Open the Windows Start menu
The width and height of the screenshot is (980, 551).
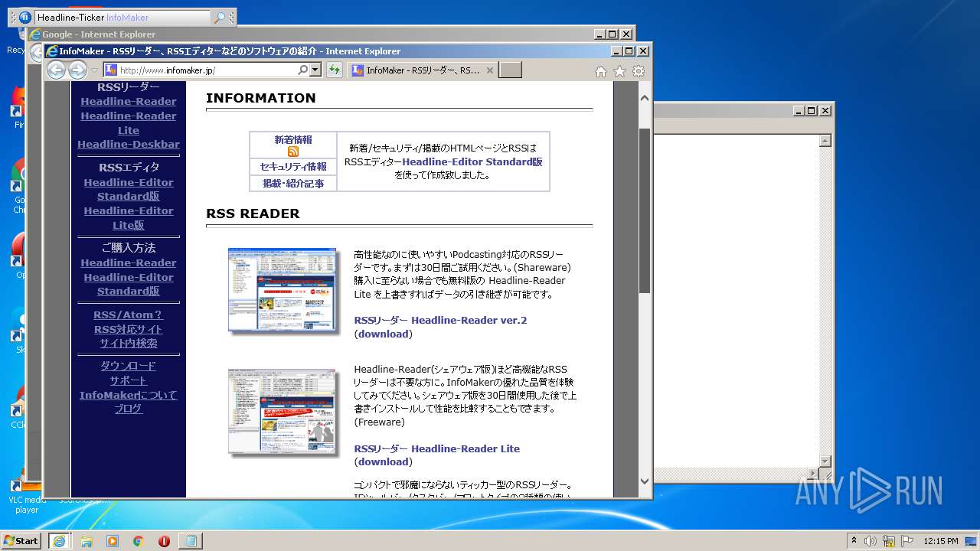21,540
